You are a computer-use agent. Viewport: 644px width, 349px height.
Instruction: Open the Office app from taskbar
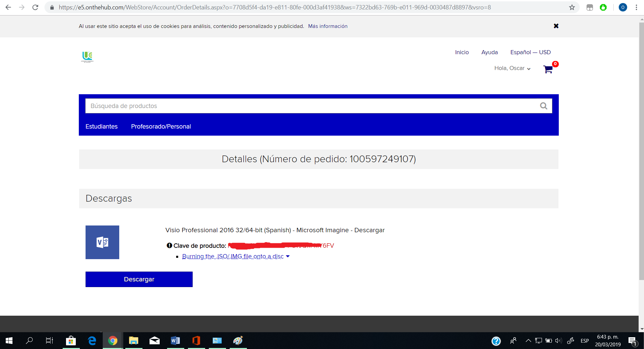coord(196,341)
